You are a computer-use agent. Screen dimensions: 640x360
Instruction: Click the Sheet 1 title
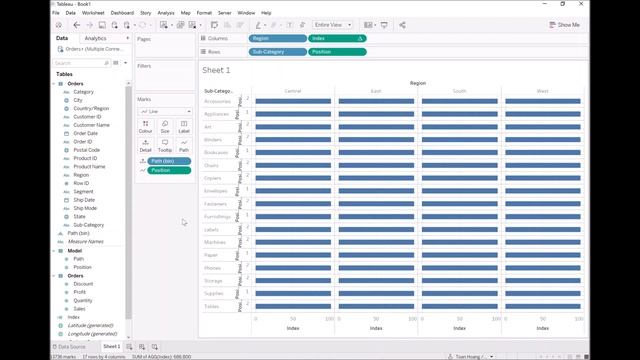point(216,70)
